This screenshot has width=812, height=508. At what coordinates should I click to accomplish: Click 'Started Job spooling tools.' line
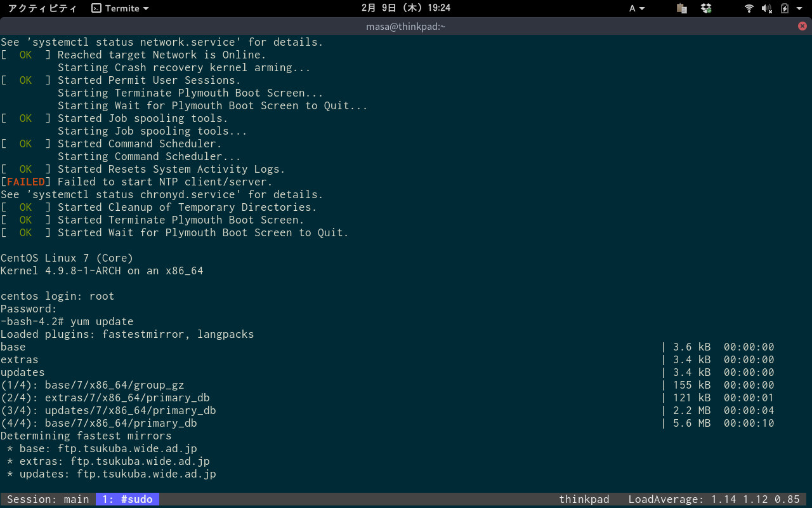click(x=143, y=118)
